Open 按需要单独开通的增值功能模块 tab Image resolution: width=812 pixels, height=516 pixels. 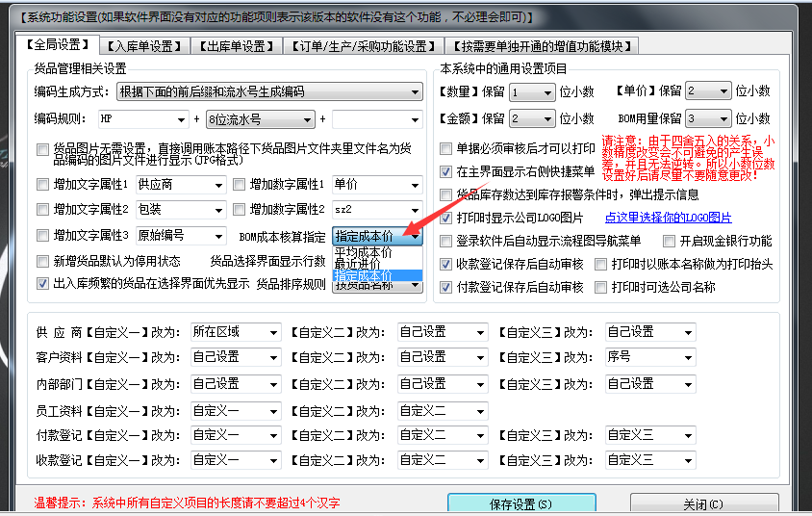point(544,46)
